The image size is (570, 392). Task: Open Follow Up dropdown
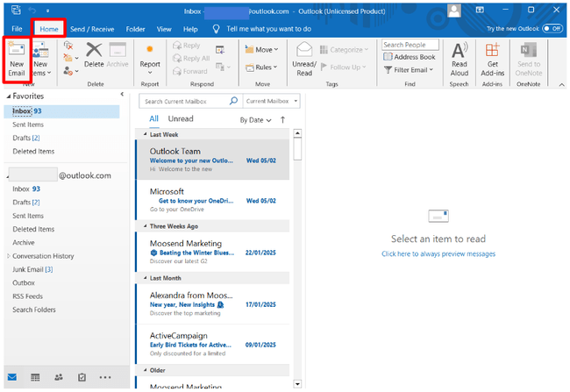tap(343, 68)
